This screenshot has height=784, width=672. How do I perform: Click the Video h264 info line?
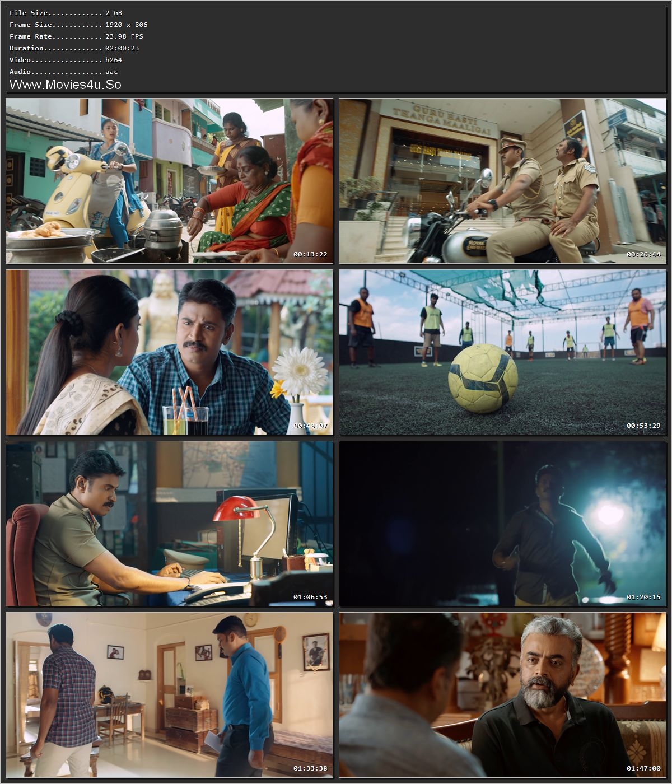click(x=62, y=59)
